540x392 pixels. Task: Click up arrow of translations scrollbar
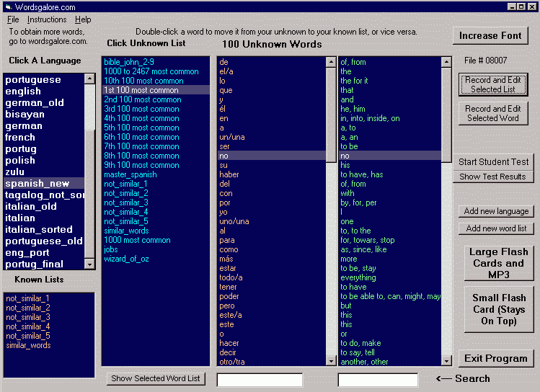click(446, 62)
